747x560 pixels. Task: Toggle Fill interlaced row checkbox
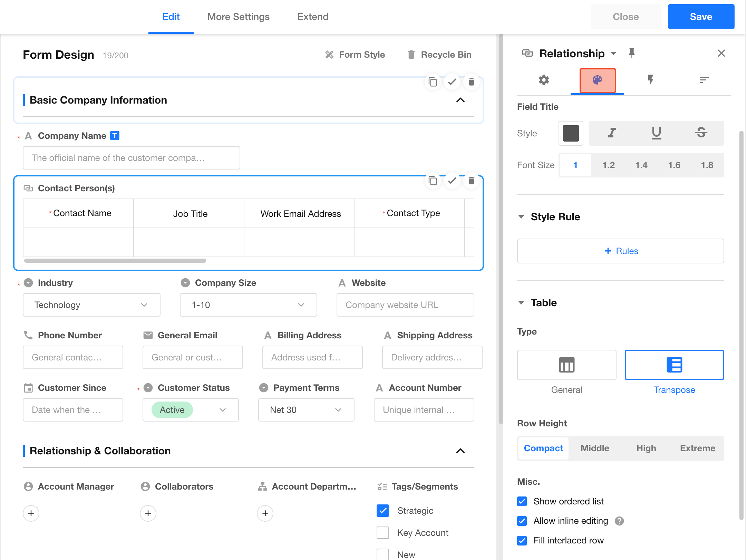pos(522,540)
